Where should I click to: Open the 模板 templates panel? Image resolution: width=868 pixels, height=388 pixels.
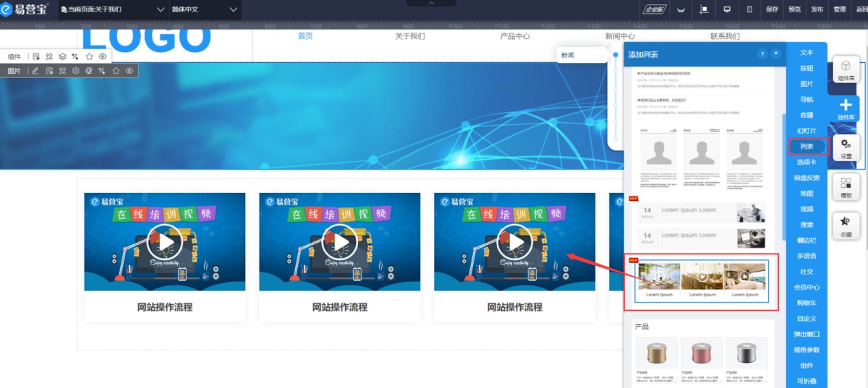pos(846,188)
